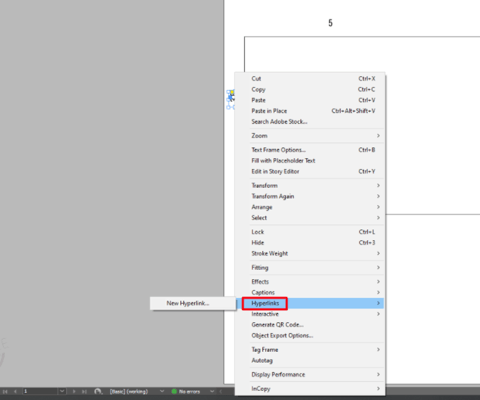This screenshot has width=480, height=400.
Task: Choose Cut from the context menu
Action: tap(310, 79)
